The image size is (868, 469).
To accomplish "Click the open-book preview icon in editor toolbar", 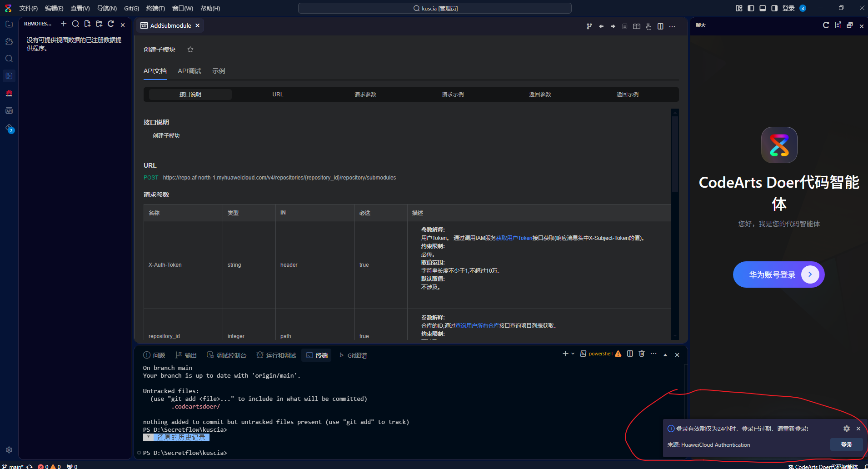I will pos(637,26).
